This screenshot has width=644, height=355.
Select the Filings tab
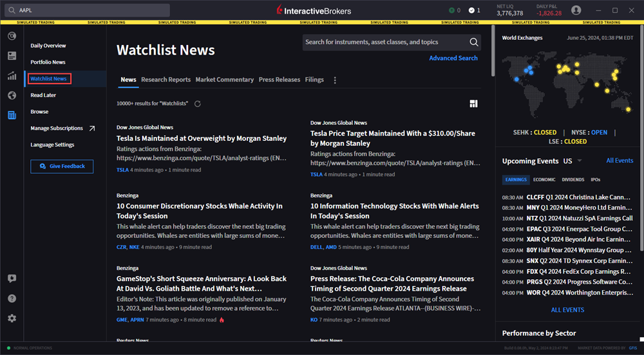[x=314, y=80]
